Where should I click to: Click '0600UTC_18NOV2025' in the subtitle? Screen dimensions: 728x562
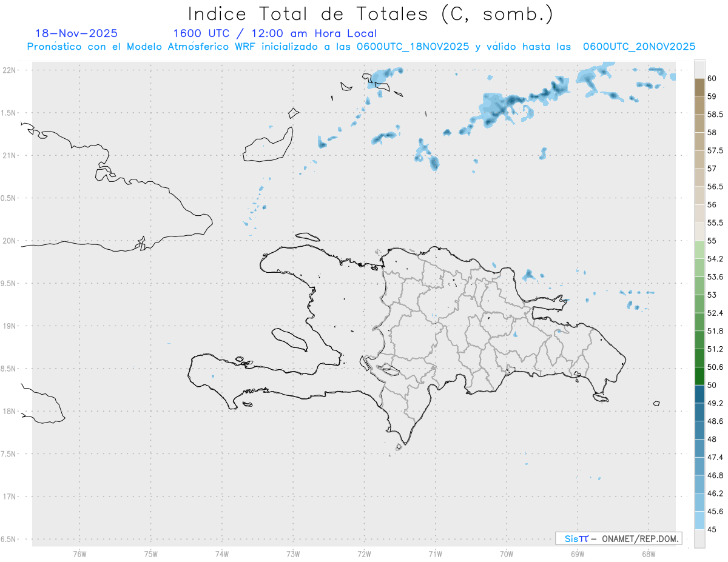point(413,47)
